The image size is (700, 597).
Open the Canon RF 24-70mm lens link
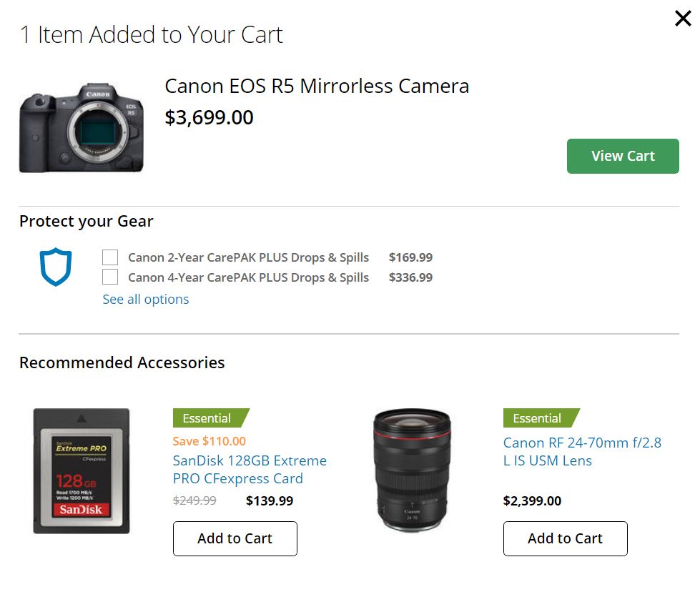(583, 451)
